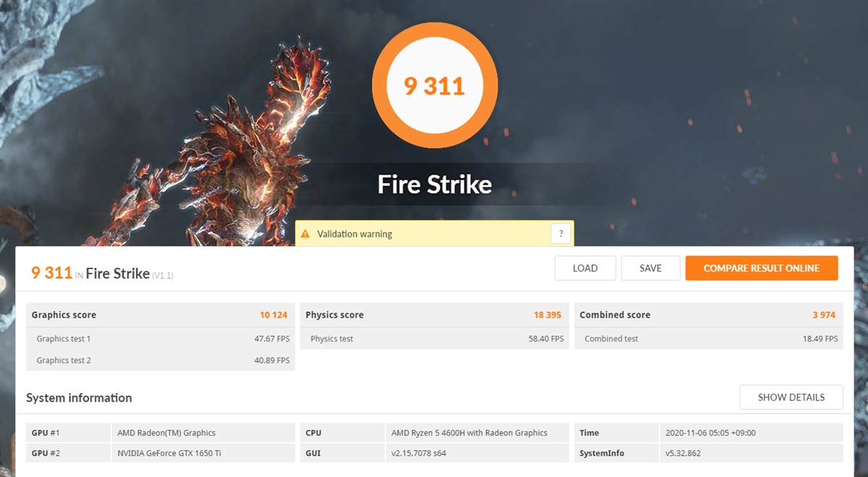This screenshot has width=868, height=477.
Task: Click the (V1.1) version label
Action: click(x=163, y=276)
